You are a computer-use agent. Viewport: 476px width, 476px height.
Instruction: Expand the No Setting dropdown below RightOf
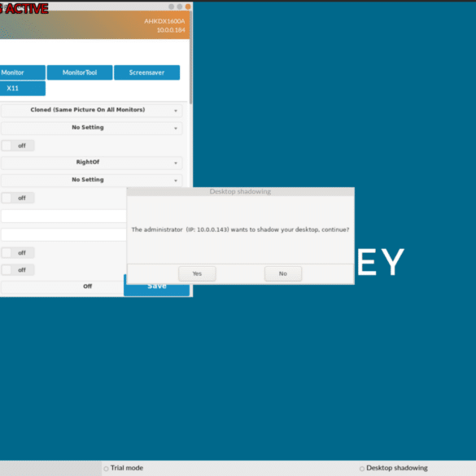tap(91, 180)
